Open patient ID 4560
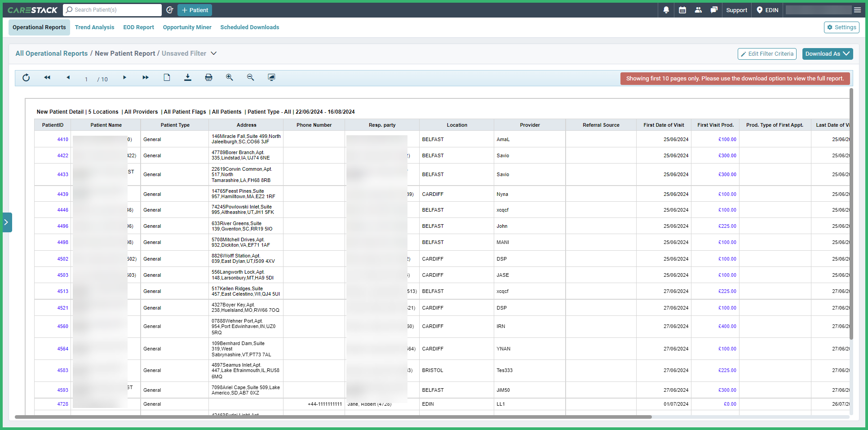 63,326
